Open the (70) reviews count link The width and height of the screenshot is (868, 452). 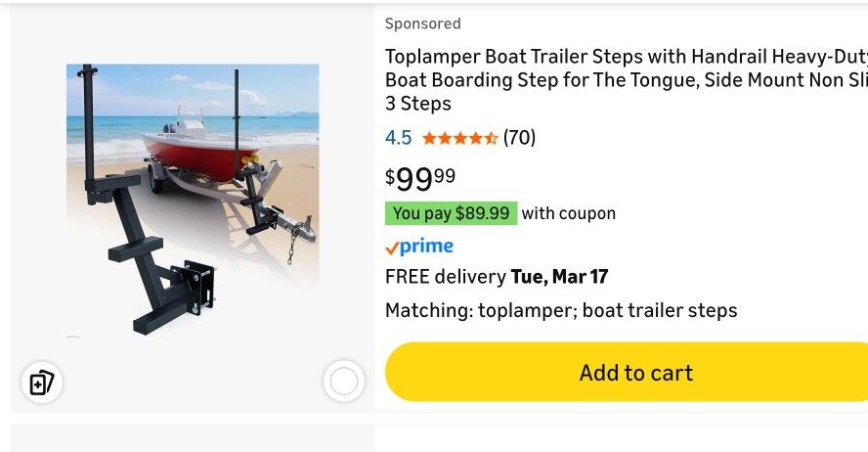coord(519,138)
